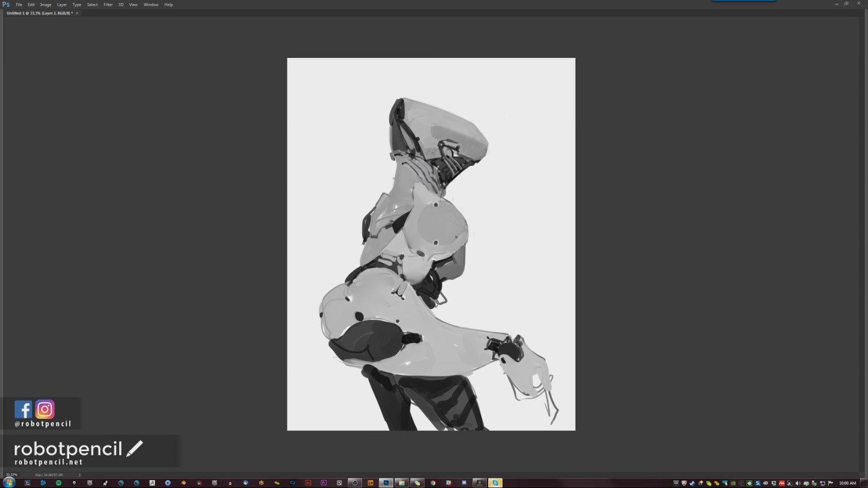Open the Windows Start menu
The height and width of the screenshot is (488, 868).
click(9, 483)
